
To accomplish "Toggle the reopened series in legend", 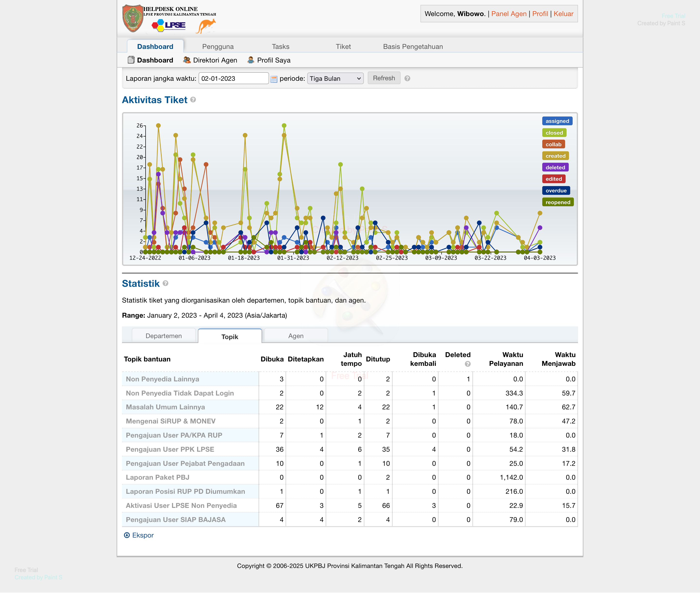I will [x=558, y=202].
